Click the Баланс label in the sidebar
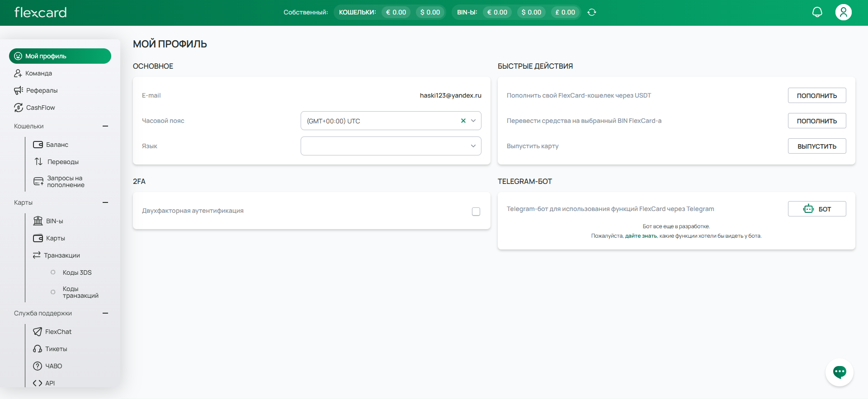 57,145
